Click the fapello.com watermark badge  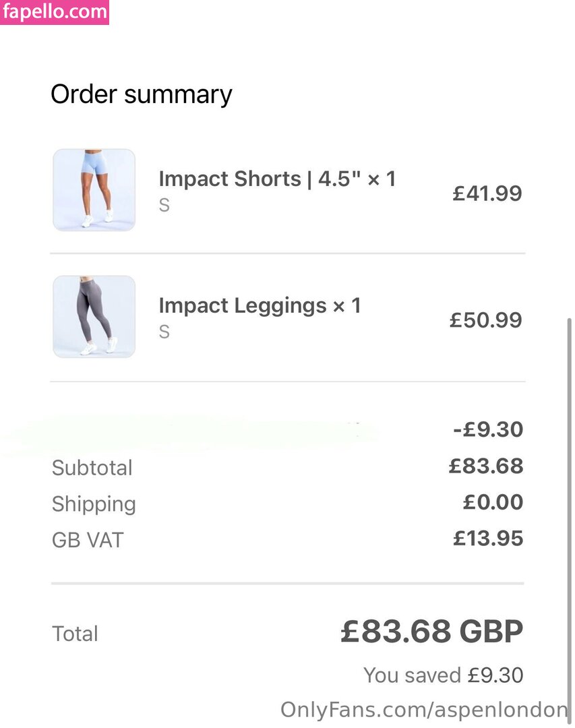[55, 12]
